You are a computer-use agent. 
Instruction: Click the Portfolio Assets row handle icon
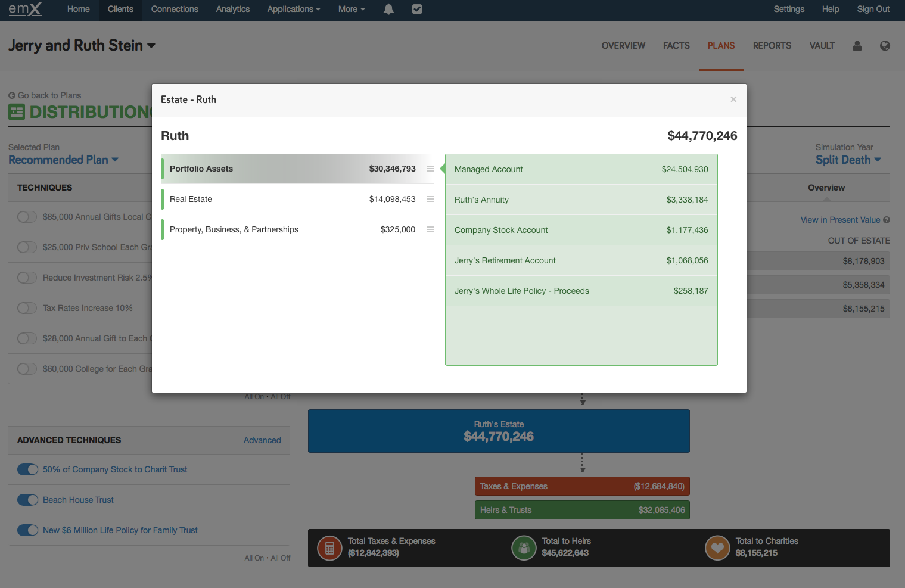coord(430,169)
